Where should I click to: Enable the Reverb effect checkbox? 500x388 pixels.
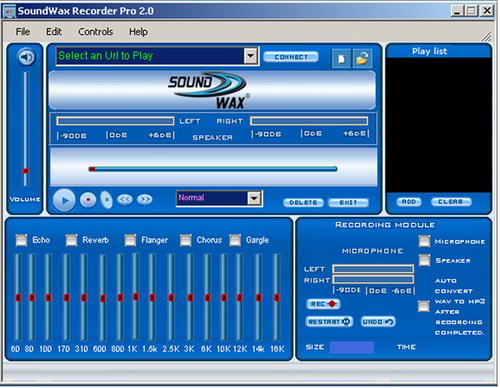71,240
